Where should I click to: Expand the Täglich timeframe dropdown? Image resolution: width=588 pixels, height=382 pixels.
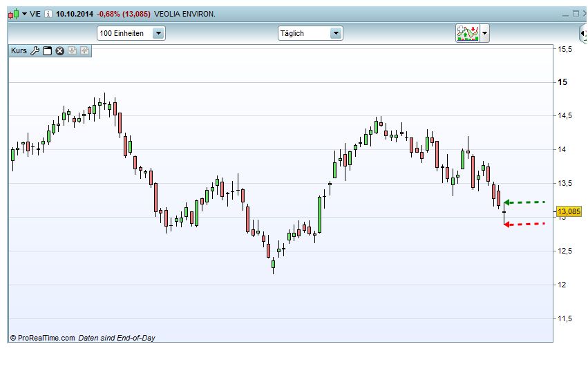point(336,33)
